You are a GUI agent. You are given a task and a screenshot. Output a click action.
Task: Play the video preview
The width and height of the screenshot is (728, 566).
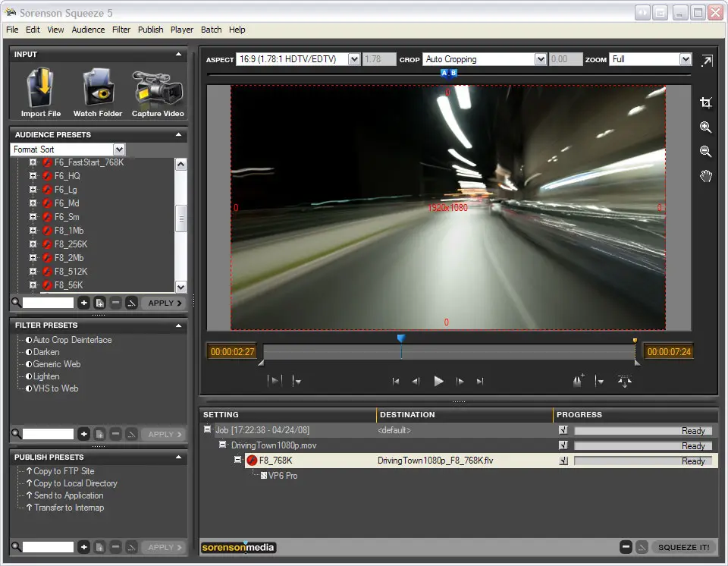438,382
